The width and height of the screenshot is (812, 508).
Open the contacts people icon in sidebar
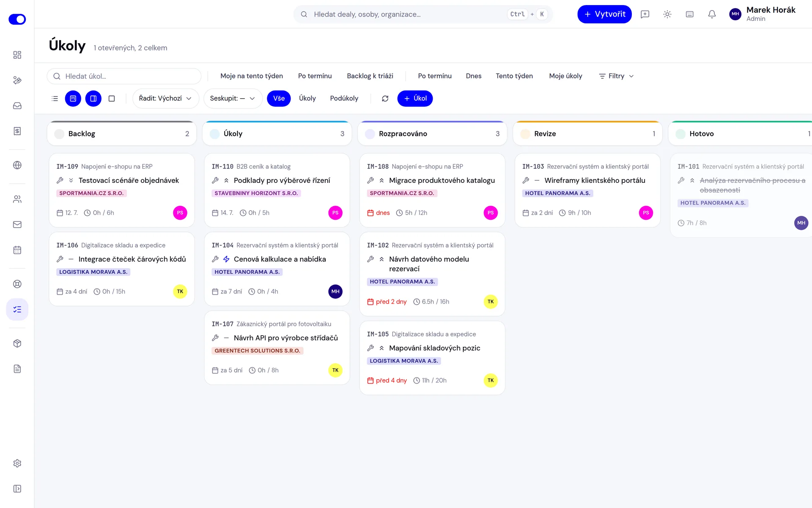tap(17, 199)
